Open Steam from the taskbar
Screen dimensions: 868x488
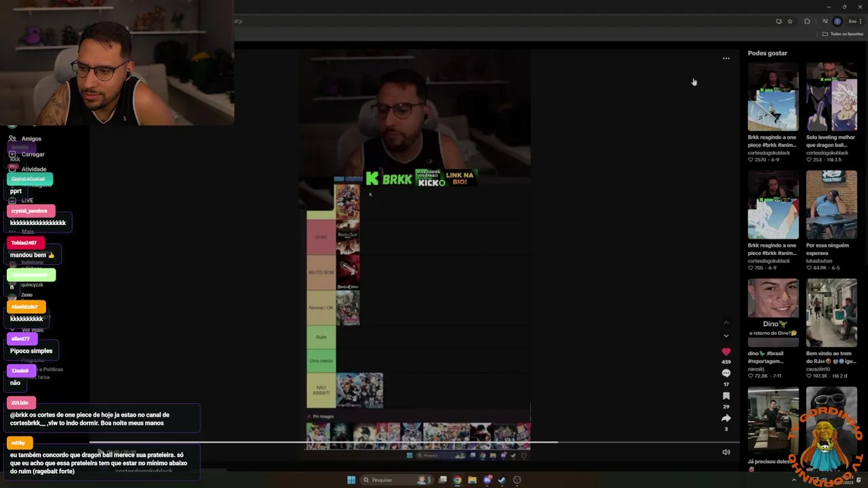[x=502, y=480]
